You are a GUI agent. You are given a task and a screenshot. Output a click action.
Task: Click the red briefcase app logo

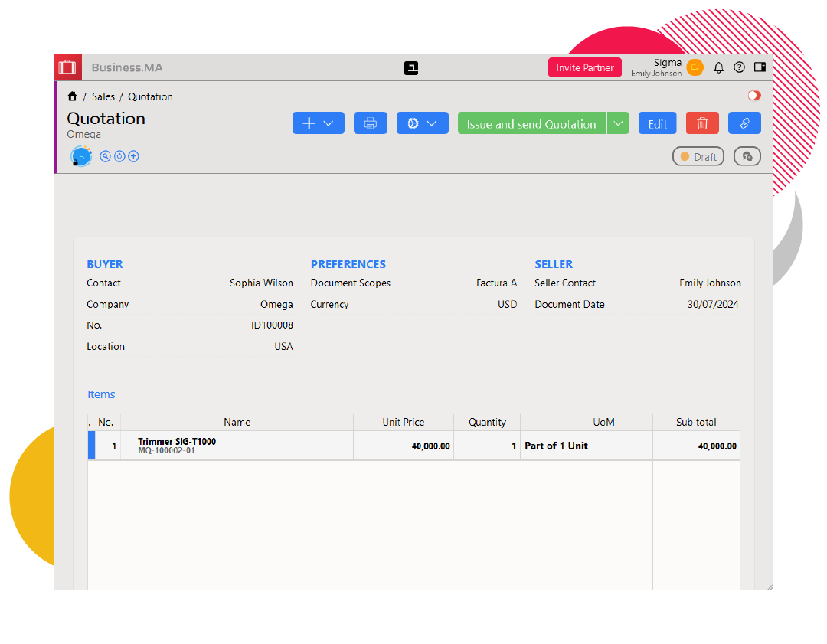click(67, 67)
